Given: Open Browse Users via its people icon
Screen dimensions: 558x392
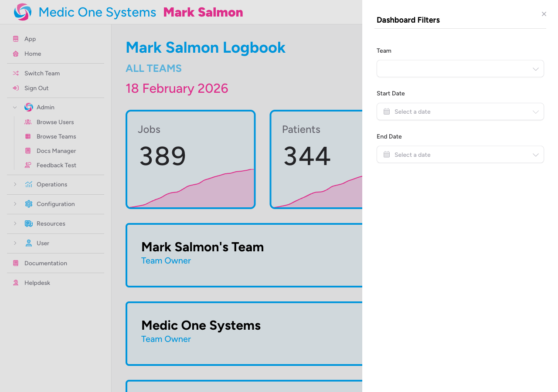Looking at the screenshot, I should pyautogui.click(x=28, y=122).
